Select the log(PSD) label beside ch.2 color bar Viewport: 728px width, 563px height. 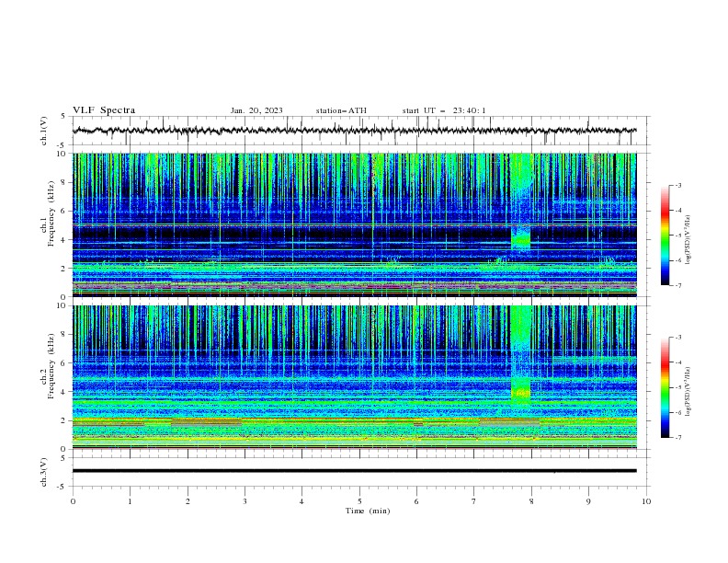coord(688,392)
